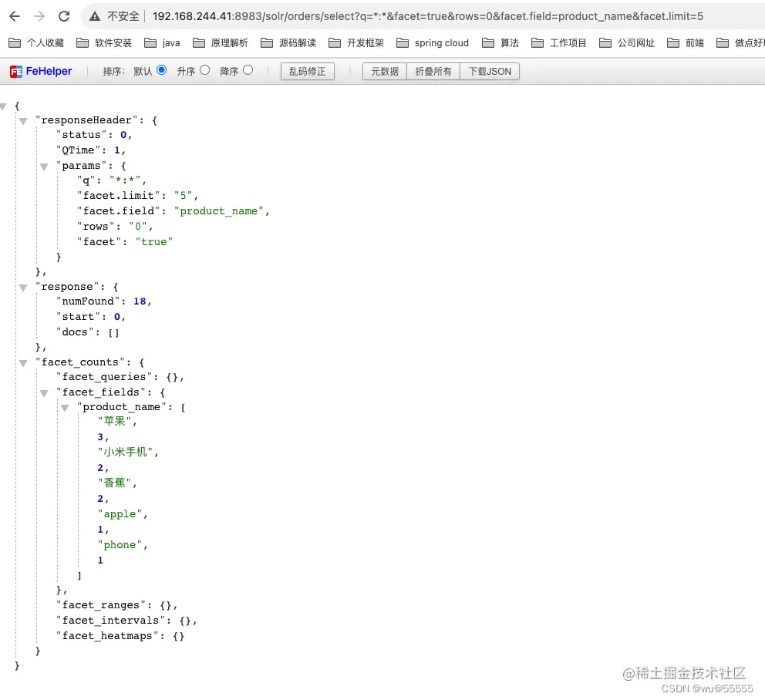Click the "facet_intervals" key
The height and width of the screenshot is (700, 765).
point(111,621)
